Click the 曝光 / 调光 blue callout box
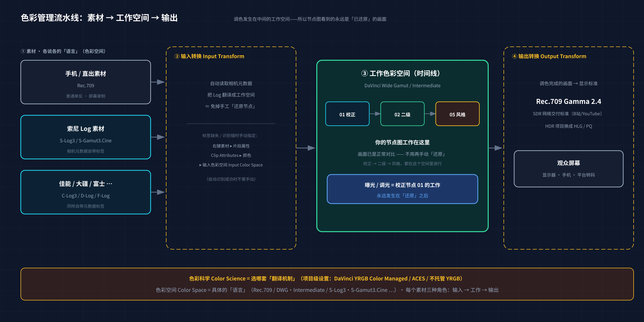 click(x=403, y=189)
